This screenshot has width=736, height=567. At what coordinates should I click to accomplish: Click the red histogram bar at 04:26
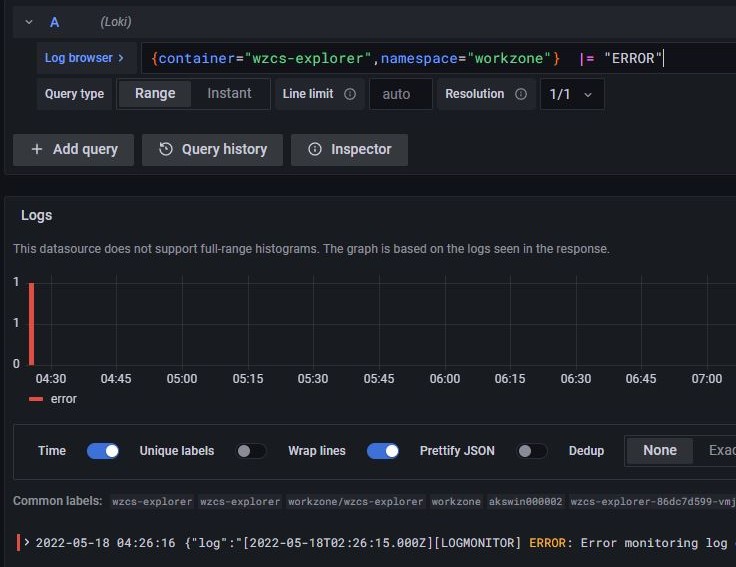[32, 324]
